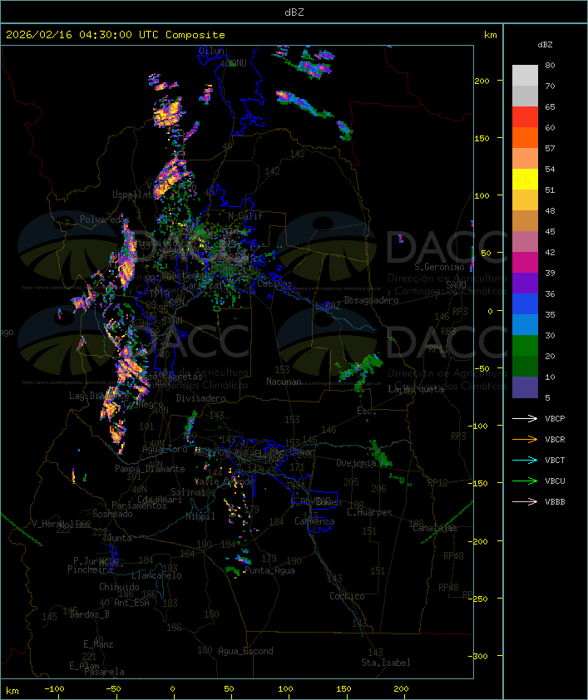588x700 pixels.
Task: Click the 'km' label at top right
Action: point(490,35)
